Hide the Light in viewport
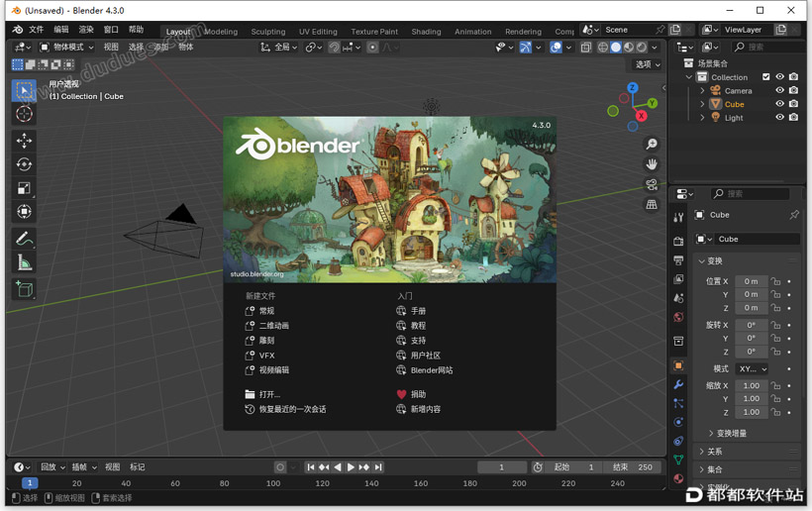The width and height of the screenshot is (812, 511). [779, 117]
